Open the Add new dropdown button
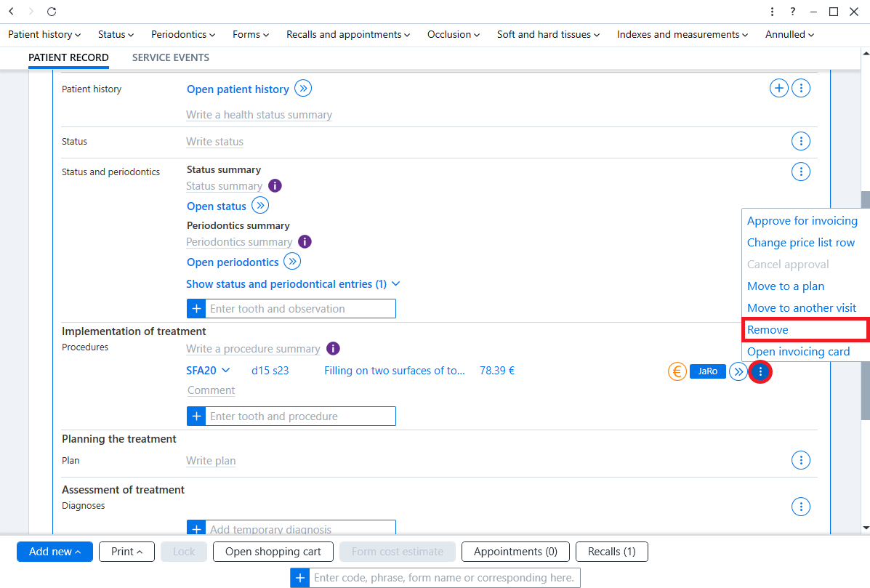The width and height of the screenshot is (870, 588). [55, 552]
